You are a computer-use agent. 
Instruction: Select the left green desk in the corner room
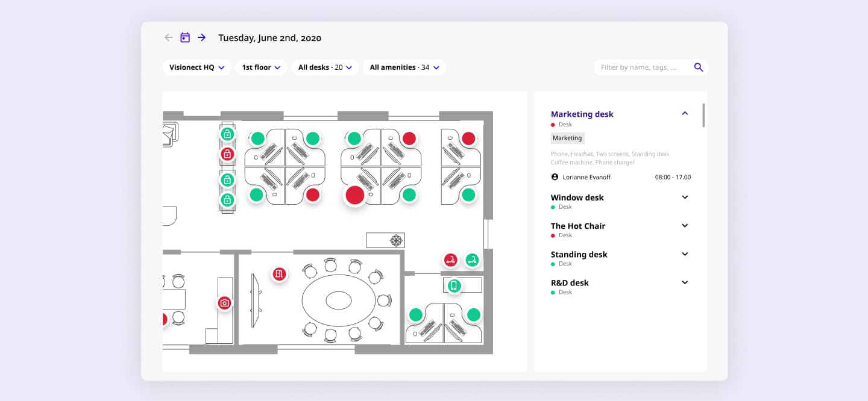coord(416,314)
